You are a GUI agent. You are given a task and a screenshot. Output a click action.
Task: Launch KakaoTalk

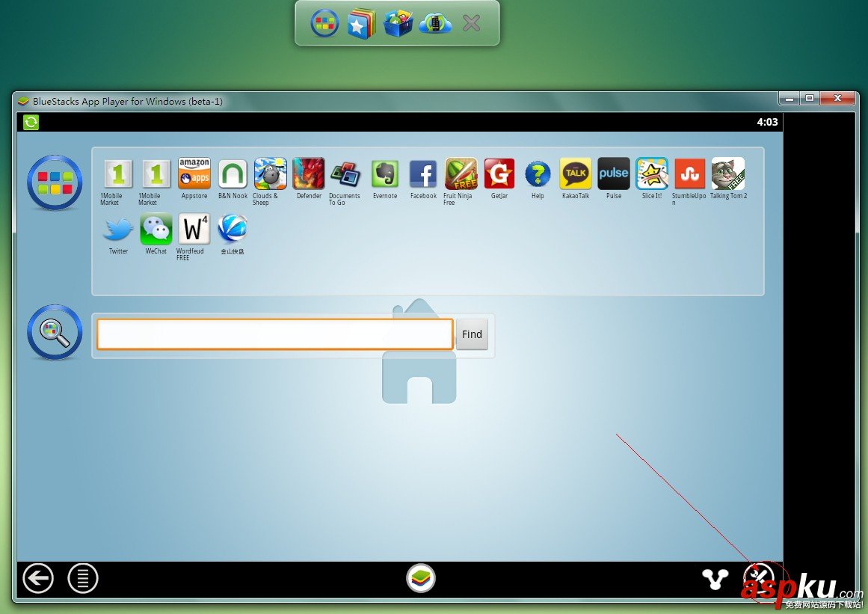tap(575, 174)
